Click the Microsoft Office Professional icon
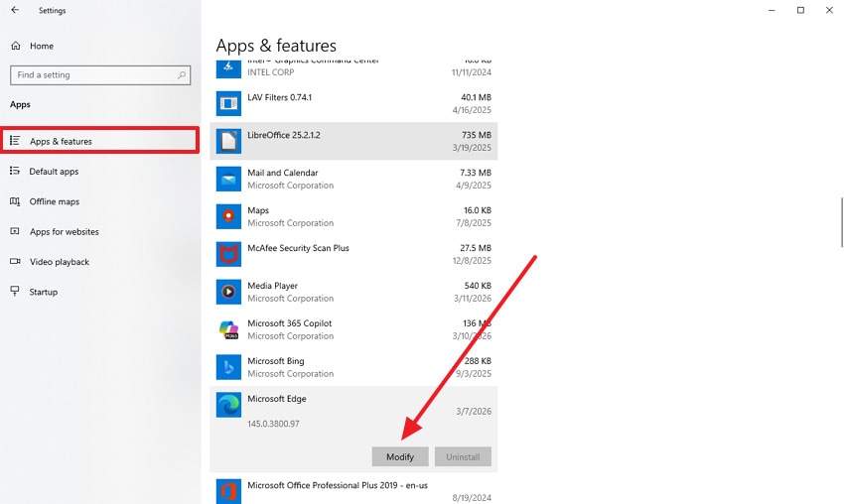This screenshot has width=844, height=504. 228,491
